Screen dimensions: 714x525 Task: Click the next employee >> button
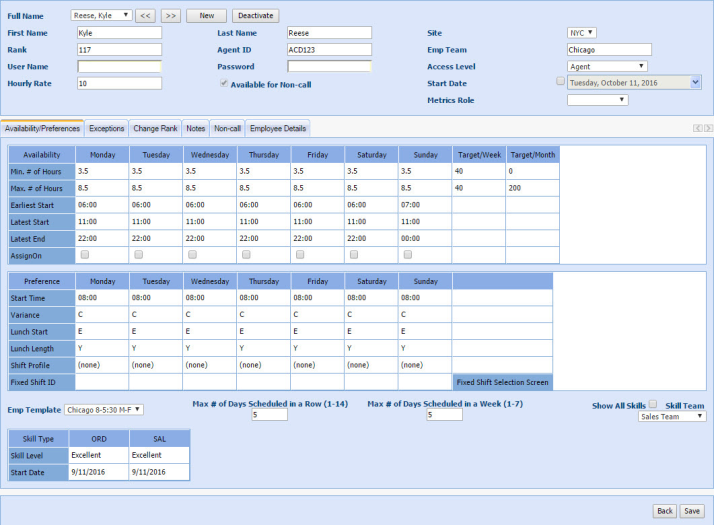click(x=171, y=16)
